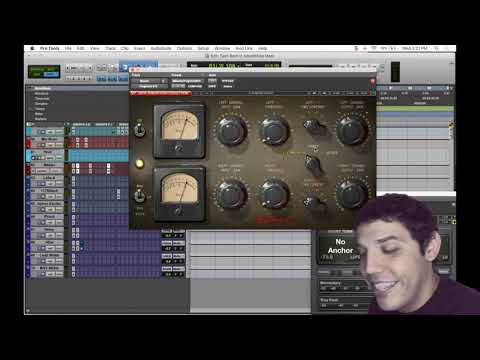Open the Edit menu
The width and height of the screenshot is (480, 360).
80,48
